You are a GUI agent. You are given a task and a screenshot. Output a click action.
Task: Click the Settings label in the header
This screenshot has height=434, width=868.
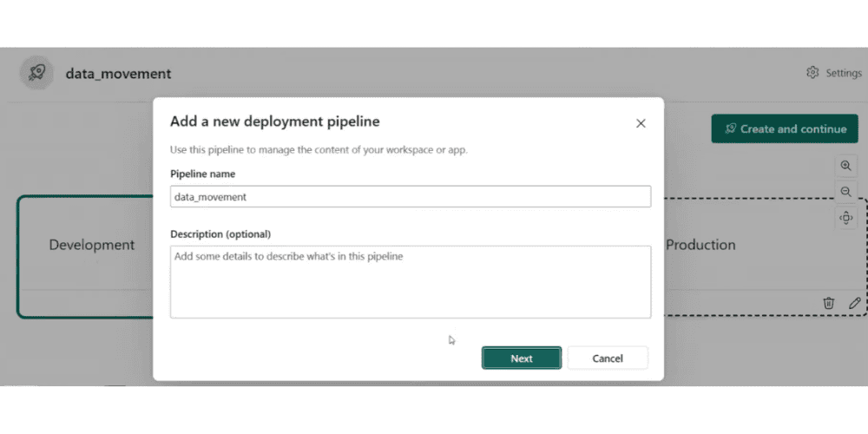click(x=843, y=73)
